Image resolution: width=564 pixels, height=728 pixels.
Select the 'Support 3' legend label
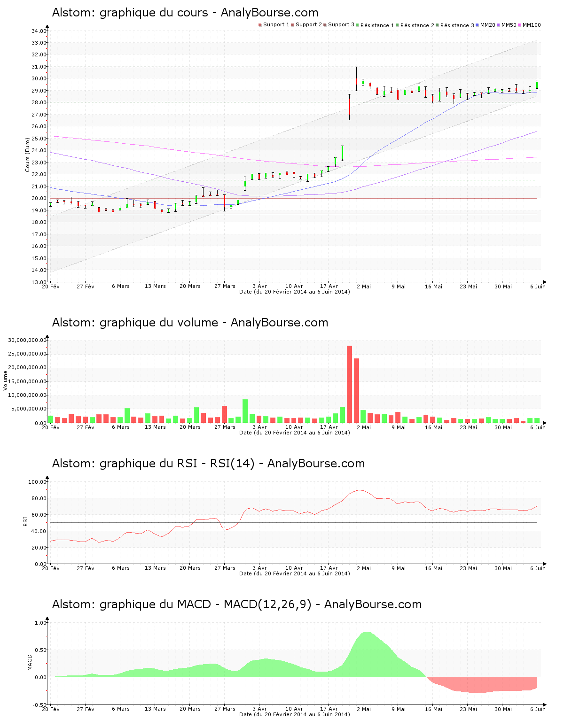(x=341, y=25)
